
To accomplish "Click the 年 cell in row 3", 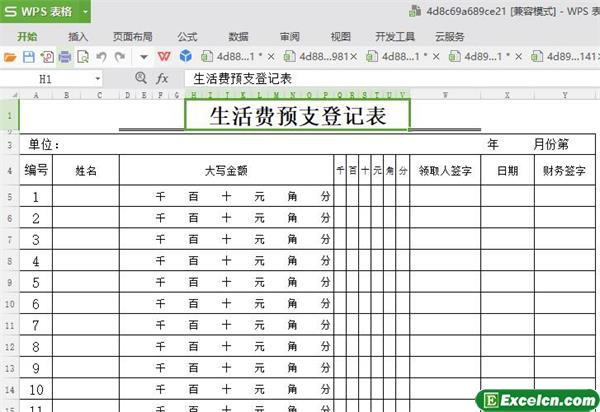I will 493,145.
